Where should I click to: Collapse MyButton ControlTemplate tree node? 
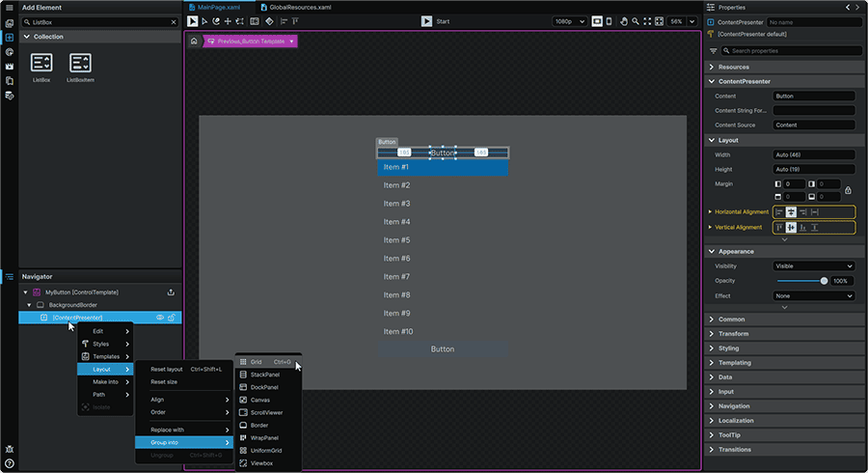[x=25, y=292]
